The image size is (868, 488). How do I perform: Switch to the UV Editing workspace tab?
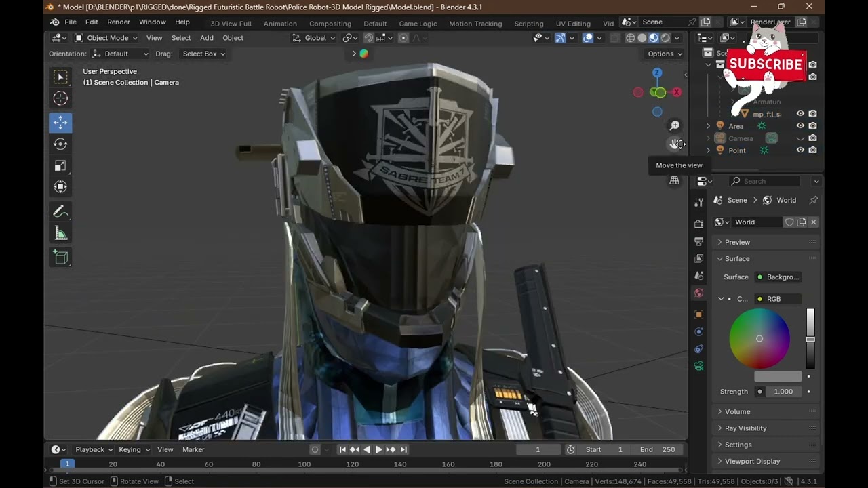[x=573, y=24]
